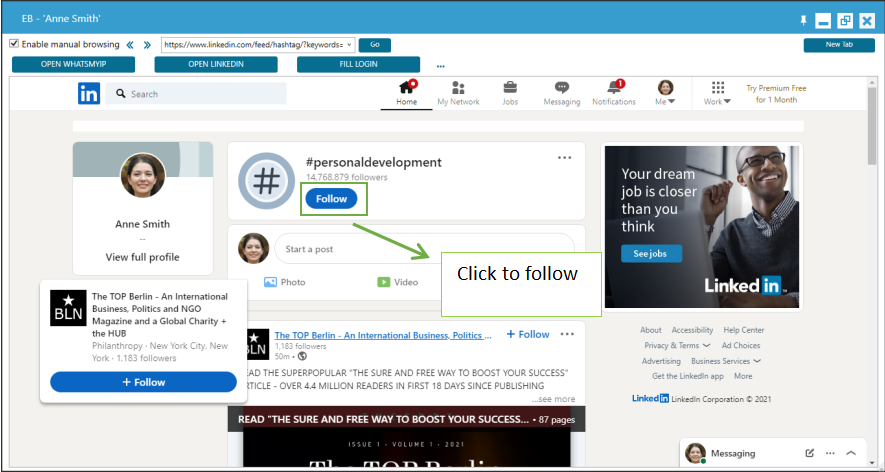Open the Me profile menu
The width and height of the screenshot is (885, 472).
(x=665, y=94)
